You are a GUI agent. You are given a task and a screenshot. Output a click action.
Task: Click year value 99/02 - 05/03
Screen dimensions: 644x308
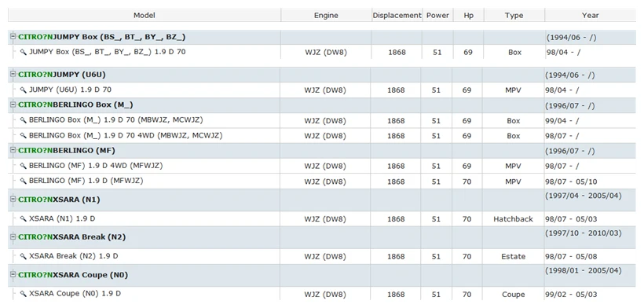click(571, 295)
